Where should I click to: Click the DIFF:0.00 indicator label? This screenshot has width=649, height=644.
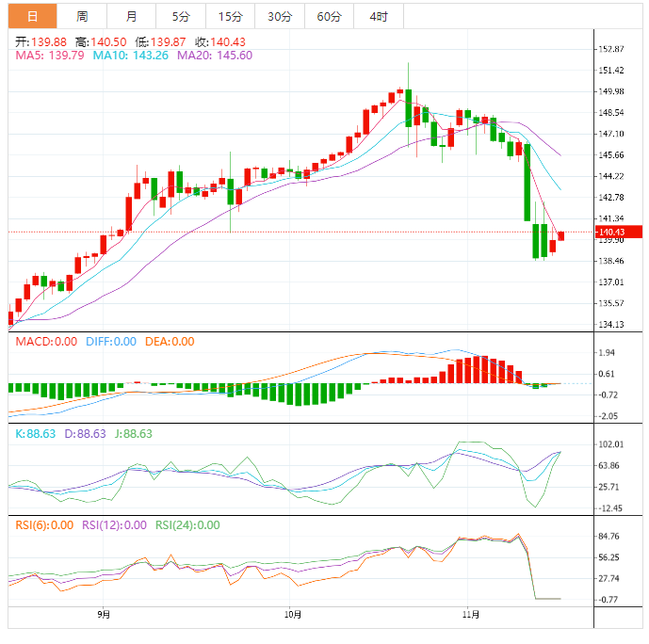tap(111, 342)
